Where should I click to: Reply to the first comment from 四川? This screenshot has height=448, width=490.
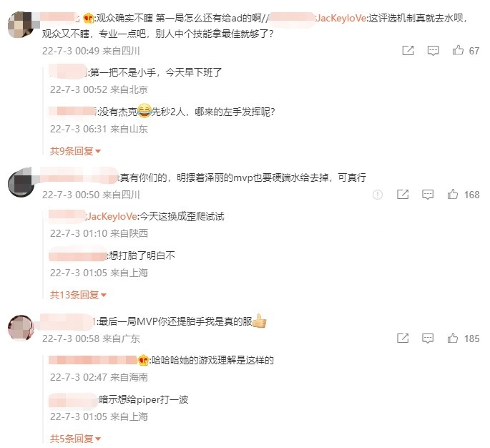click(x=433, y=51)
